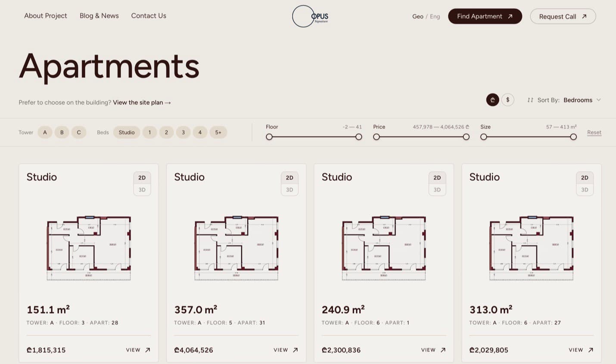The image size is (616, 364).
Task: Toggle 2D view on the second Studio card
Action: 289,177
